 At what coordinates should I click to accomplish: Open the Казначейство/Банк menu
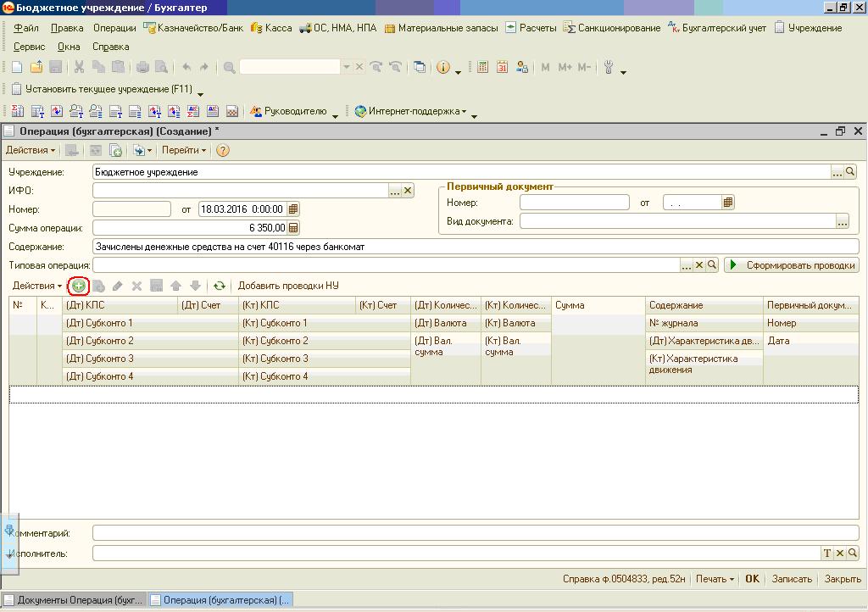coord(193,28)
